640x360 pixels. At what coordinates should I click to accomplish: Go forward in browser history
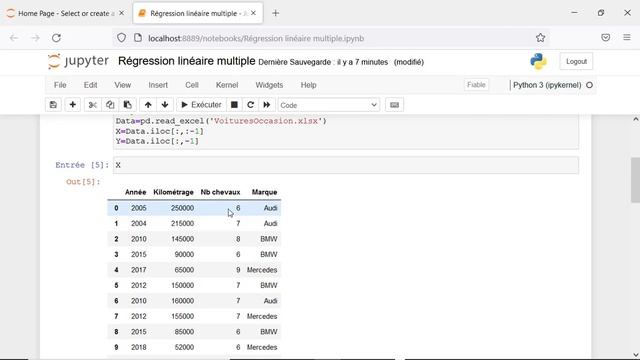(35, 38)
